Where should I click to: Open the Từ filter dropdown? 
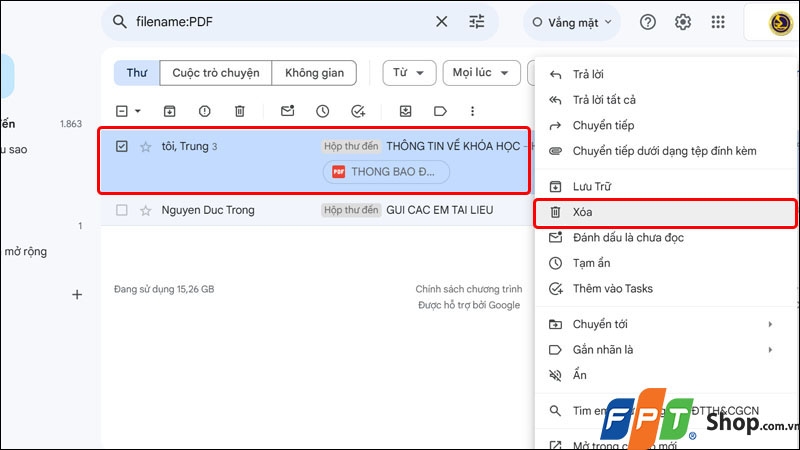point(409,73)
